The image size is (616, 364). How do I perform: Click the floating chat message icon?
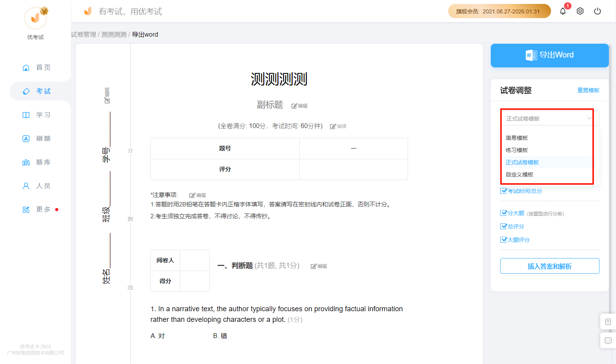tap(608, 340)
